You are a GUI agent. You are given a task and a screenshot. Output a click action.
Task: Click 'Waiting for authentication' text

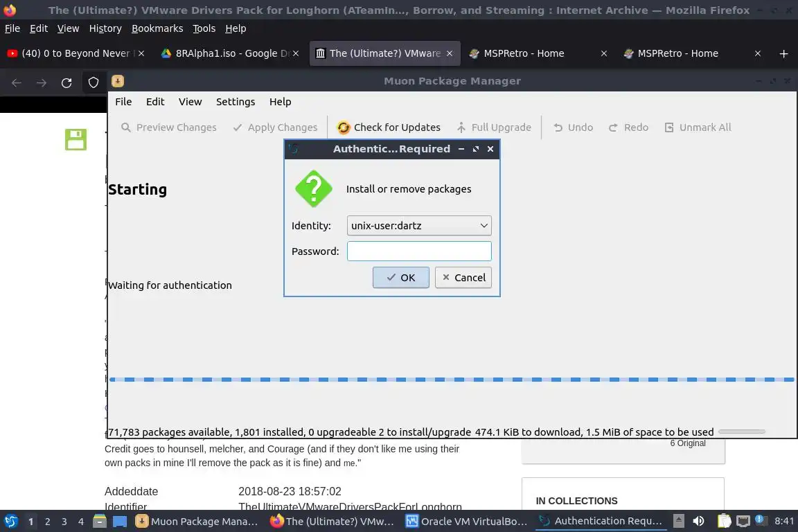point(170,285)
